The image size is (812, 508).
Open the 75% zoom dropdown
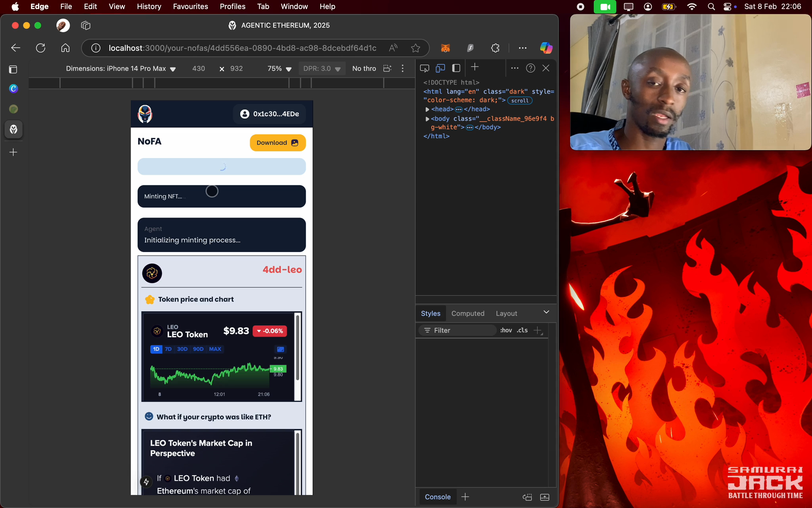coord(280,69)
